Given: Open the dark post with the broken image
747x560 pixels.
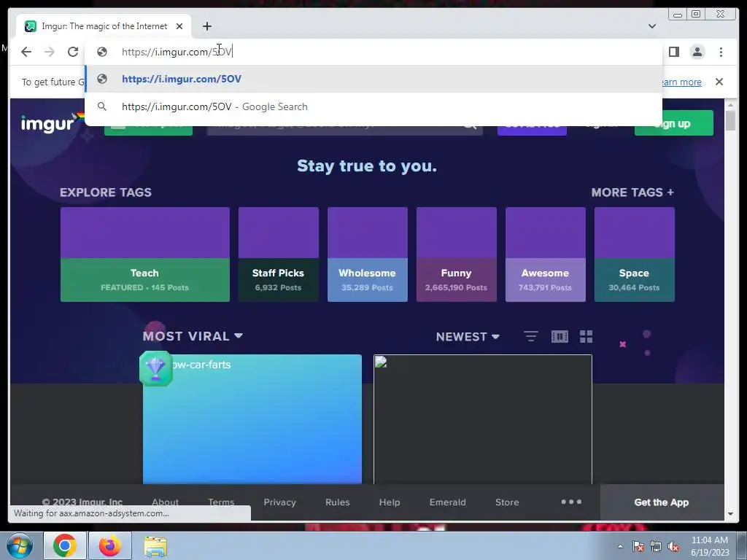Looking at the screenshot, I should [x=483, y=419].
